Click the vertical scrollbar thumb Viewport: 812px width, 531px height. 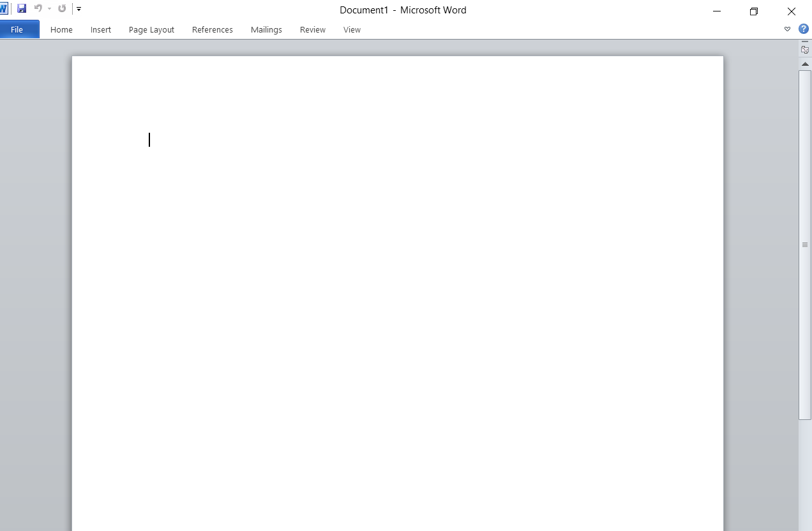point(805,244)
